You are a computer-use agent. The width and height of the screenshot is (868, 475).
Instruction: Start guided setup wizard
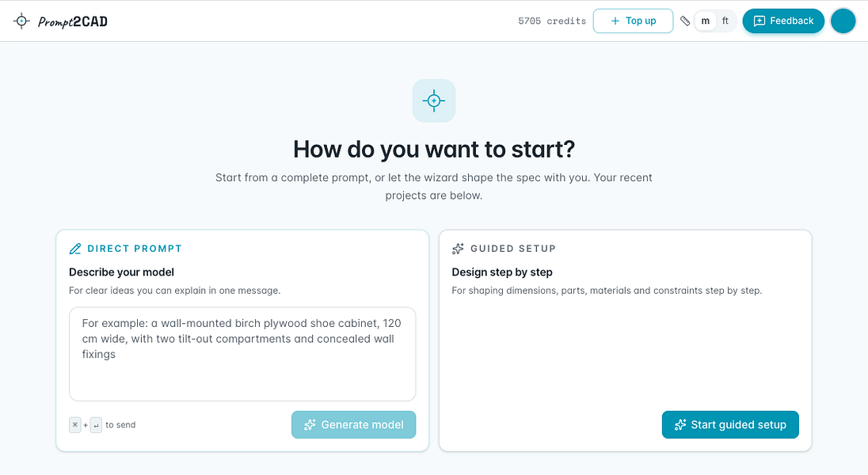pos(730,424)
